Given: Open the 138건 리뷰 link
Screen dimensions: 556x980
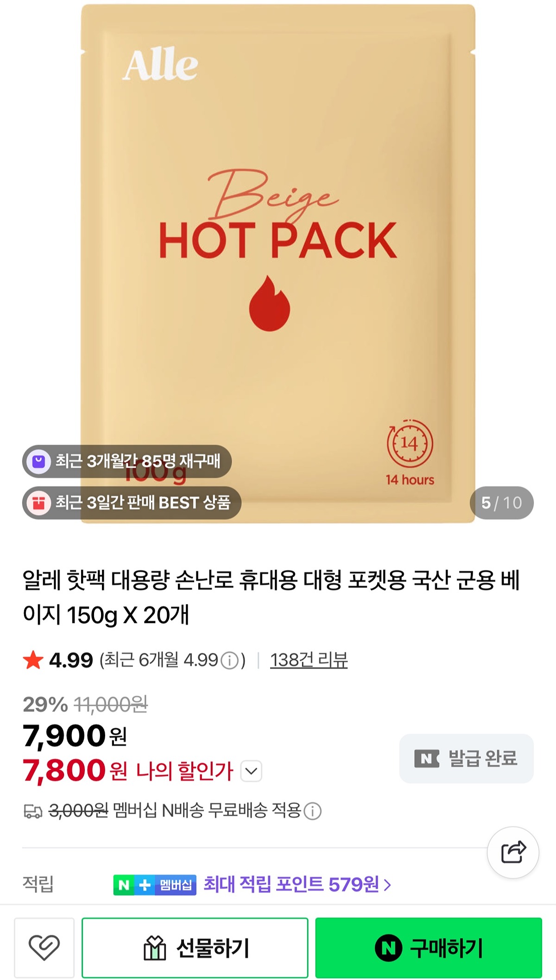Looking at the screenshot, I should 309,660.
